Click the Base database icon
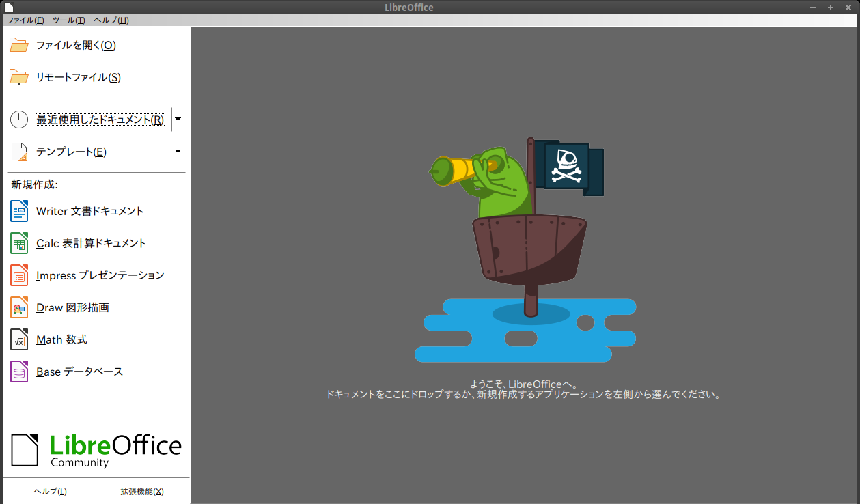This screenshot has height=504, width=860. click(x=19, y=372)
